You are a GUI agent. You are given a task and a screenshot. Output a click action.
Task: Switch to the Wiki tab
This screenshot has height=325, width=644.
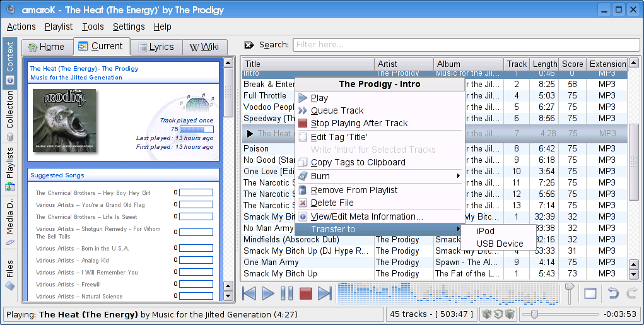pyautogui.click(x=204, y=47)
